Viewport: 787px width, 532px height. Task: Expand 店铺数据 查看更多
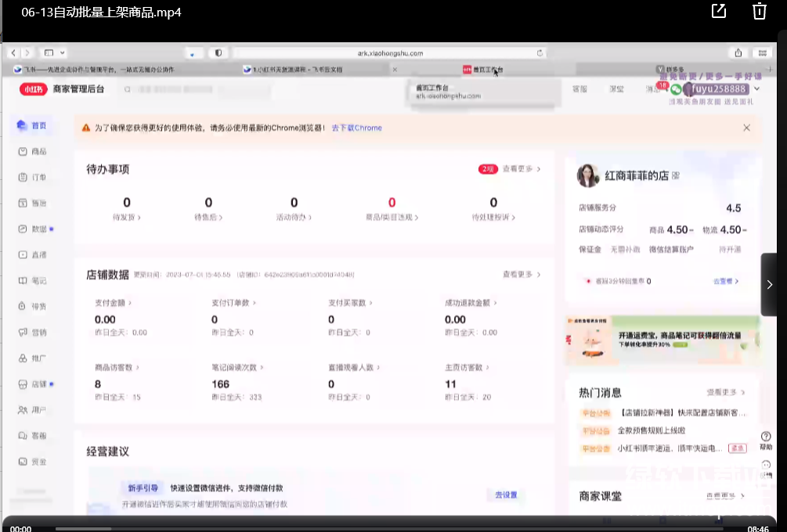[x=522, y=275]
